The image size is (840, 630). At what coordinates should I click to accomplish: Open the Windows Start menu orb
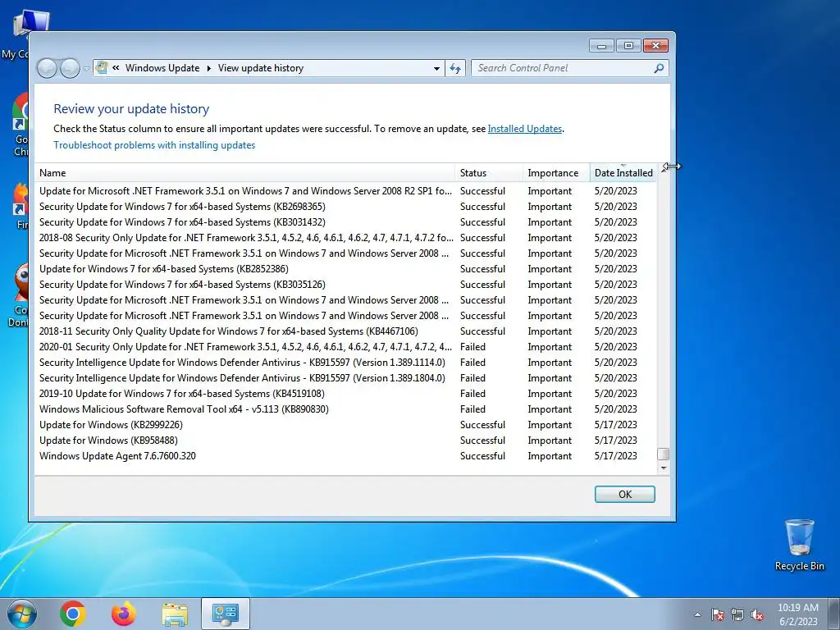click(x=21, y=614)
